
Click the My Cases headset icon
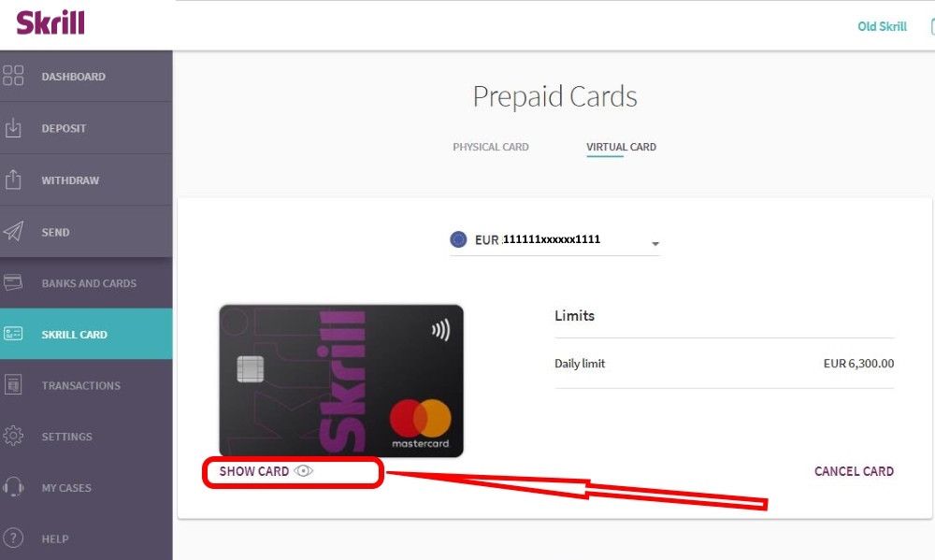tap(13, 487)
